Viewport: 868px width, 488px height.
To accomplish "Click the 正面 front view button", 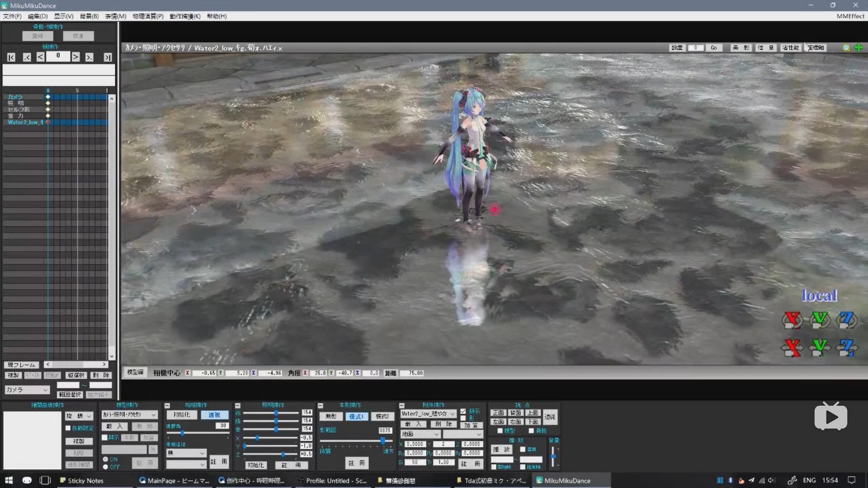I will (x=498, y=413).
